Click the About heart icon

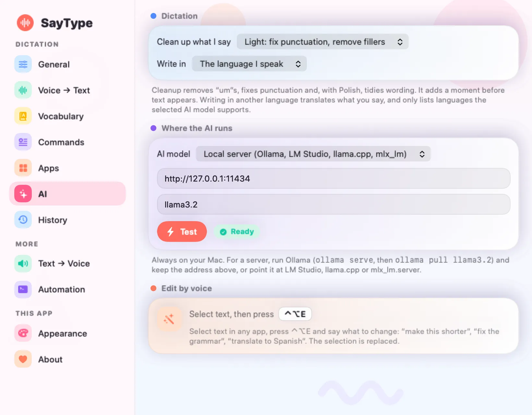(23, 359)
